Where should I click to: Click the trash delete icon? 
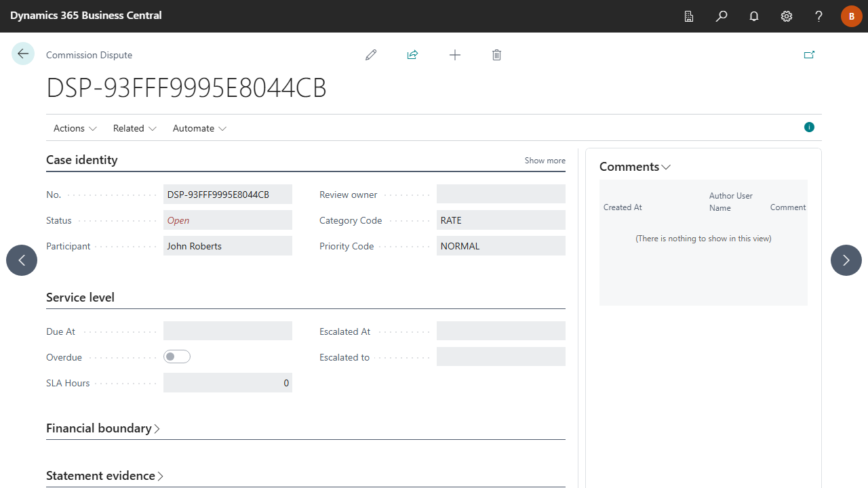[x=496, y=55]
